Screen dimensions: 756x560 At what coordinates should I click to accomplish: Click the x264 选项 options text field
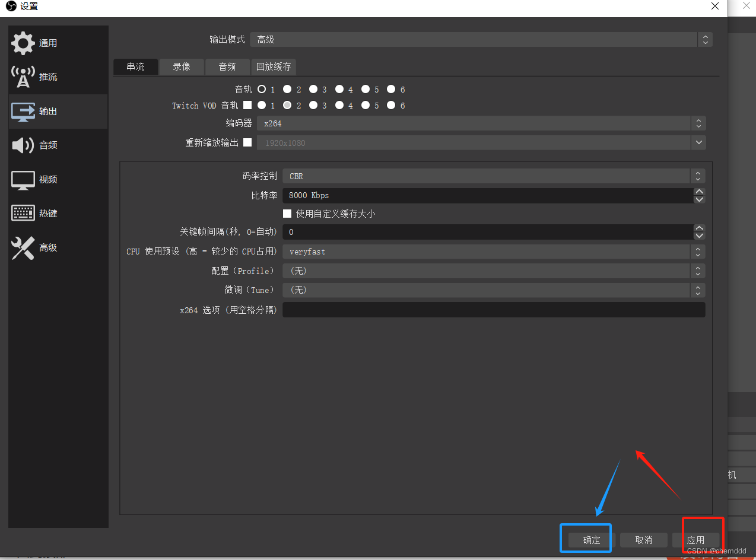pyautogui.click(x=494, y=310)
